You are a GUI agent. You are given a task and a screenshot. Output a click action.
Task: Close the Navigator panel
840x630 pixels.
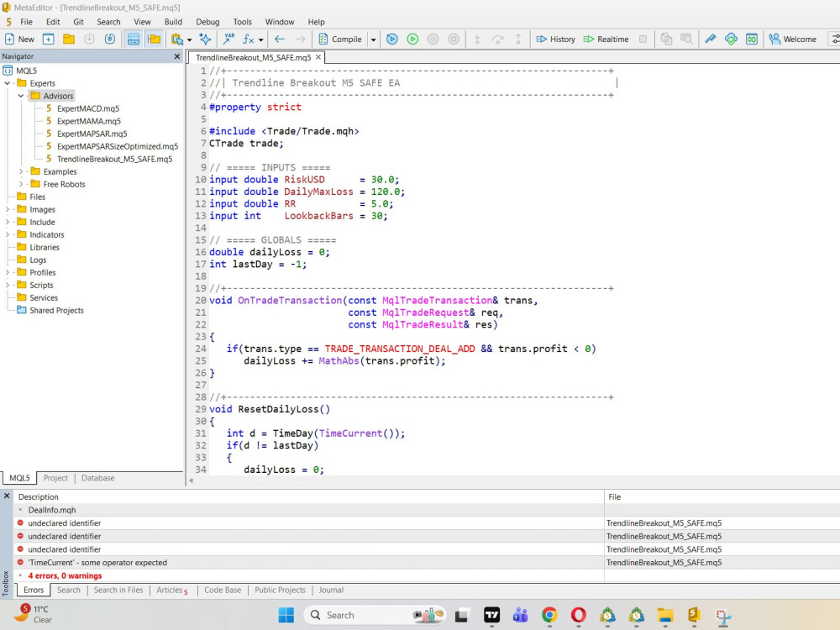click(x=177, y=56)
